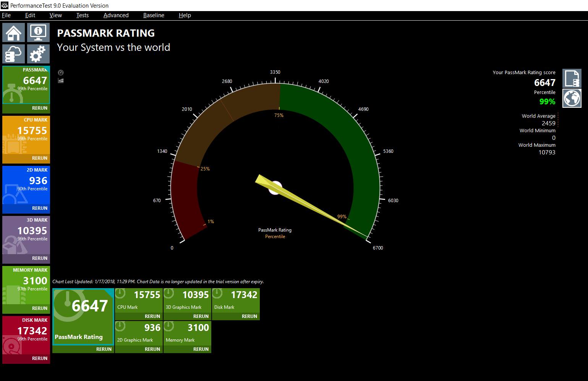The width and height of the screenshot is (588, 381).
Task: Click the power icon on the Disk Mark tile
Action: (217, 293)
